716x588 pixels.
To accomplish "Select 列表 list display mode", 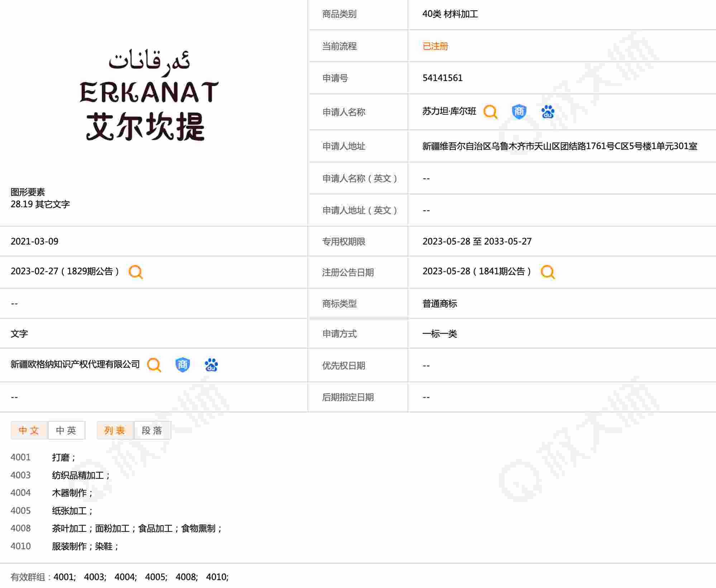I will tap(115, 430).
